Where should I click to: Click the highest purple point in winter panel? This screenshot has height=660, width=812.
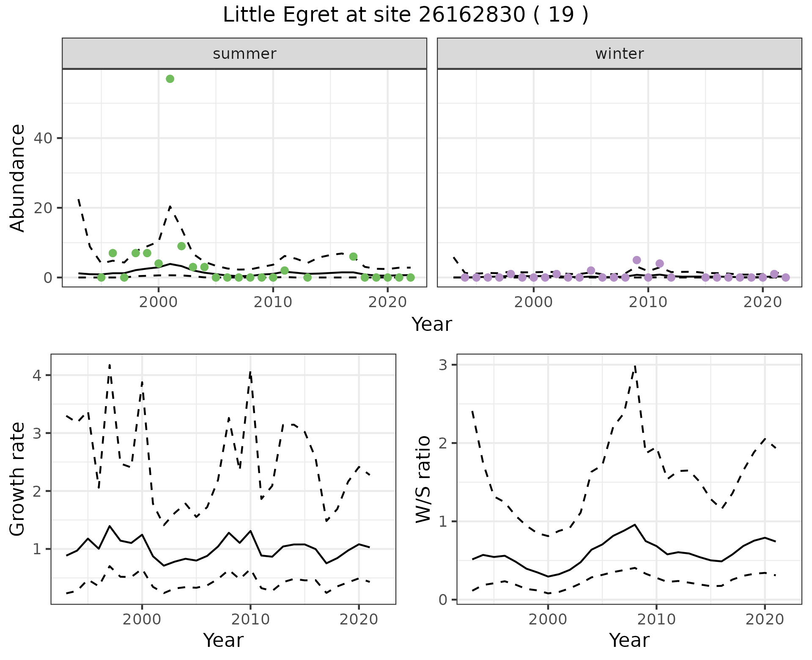coord(637,260)
